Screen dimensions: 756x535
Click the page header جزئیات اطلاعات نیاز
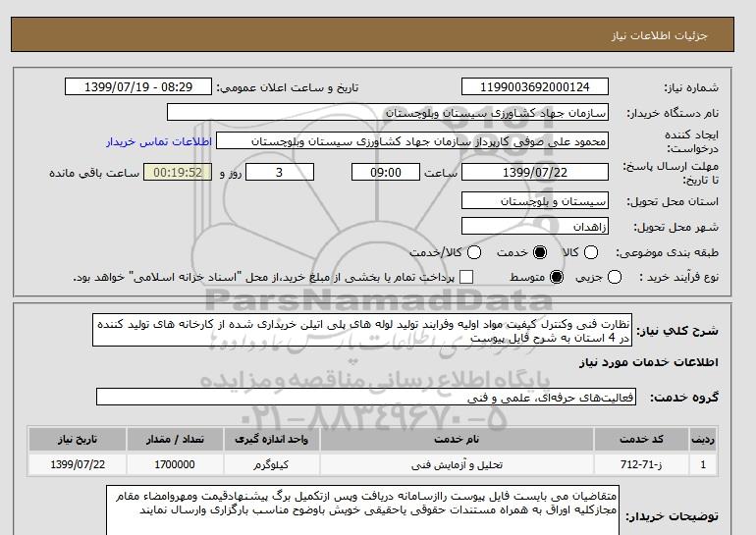[x=659, y=35]
